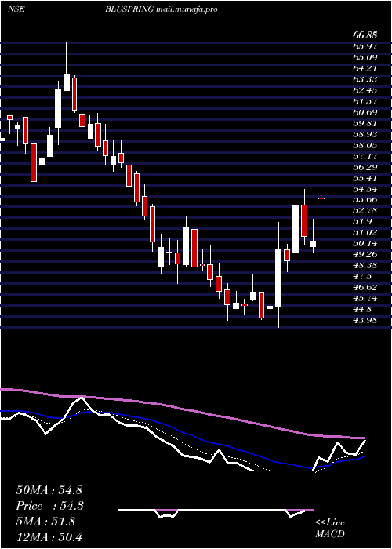
Task: Choose the 50.14 price label
Action: point(365,243)
